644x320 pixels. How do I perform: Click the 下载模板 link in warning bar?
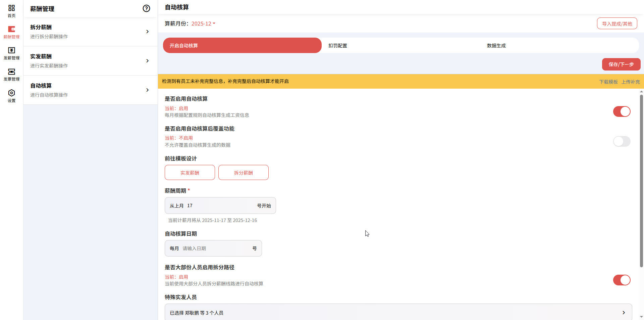[x=608, y=82]
